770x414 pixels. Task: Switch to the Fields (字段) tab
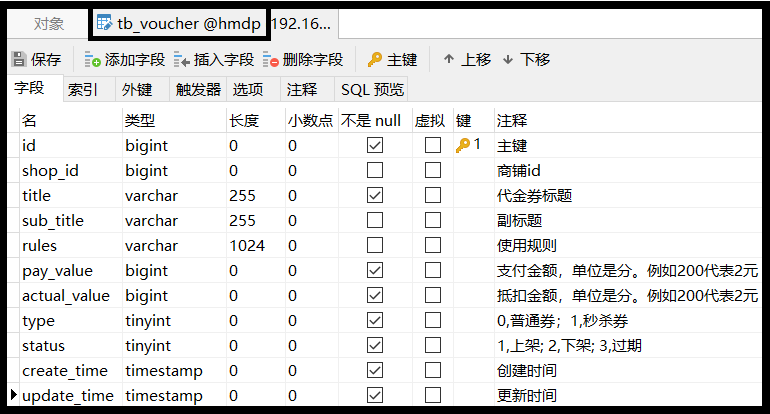35,88
